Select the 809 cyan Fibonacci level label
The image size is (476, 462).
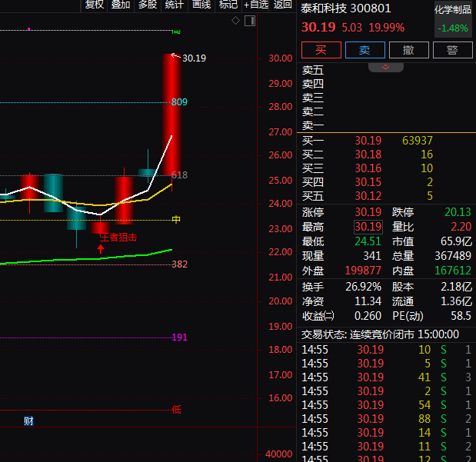click(x=179, y=102)
